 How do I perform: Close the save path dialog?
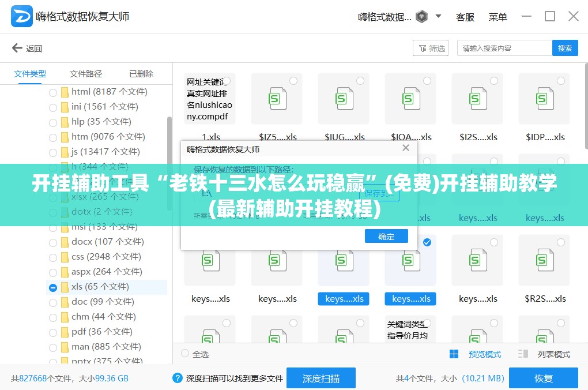[406, 148]
